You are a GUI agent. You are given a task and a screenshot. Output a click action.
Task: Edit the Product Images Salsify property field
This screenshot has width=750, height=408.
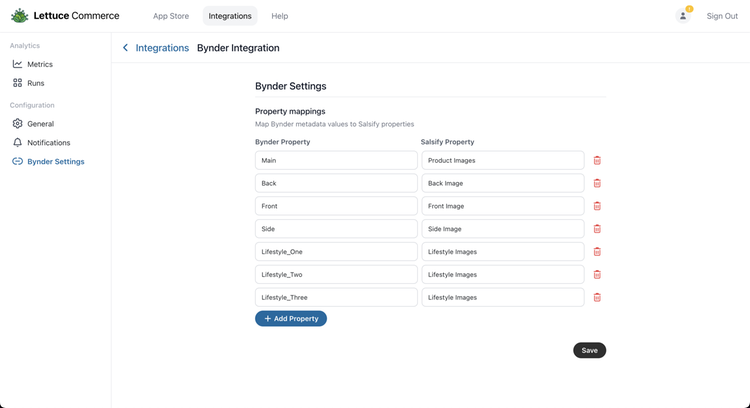(x=502, y=160)
